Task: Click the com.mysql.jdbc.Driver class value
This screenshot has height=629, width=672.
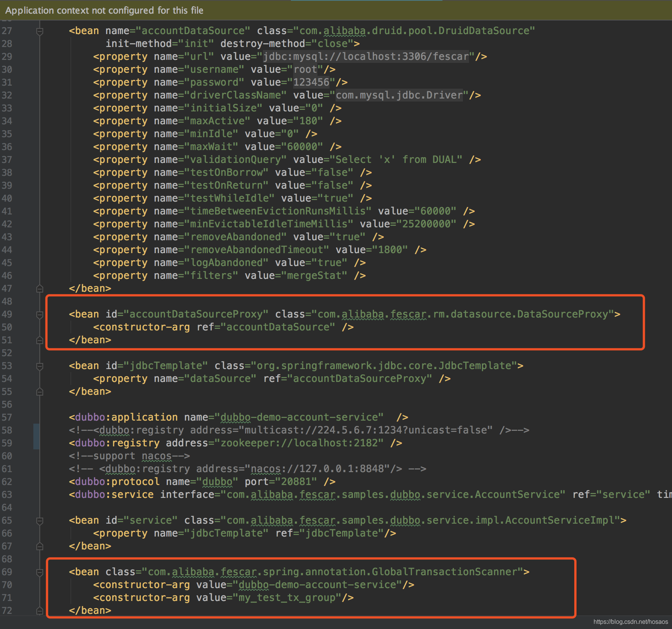Action: coord(399,95)
